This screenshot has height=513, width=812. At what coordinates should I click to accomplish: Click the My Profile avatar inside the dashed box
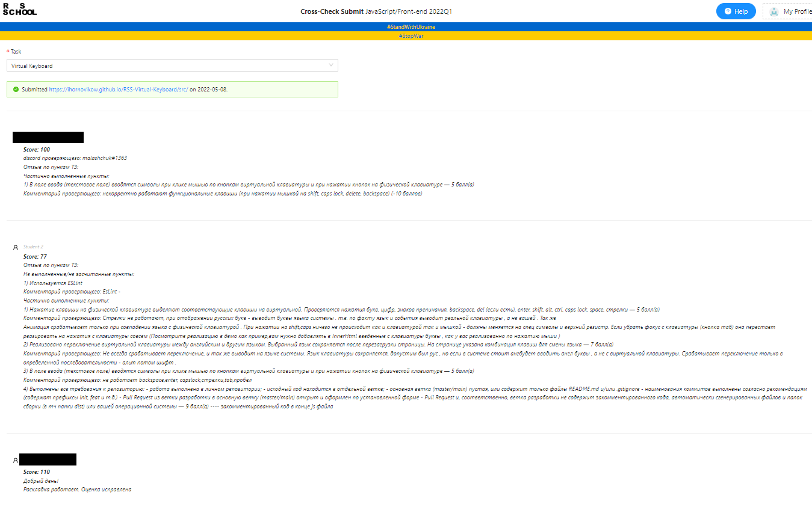pyautogui.click(x=773, y=11)
